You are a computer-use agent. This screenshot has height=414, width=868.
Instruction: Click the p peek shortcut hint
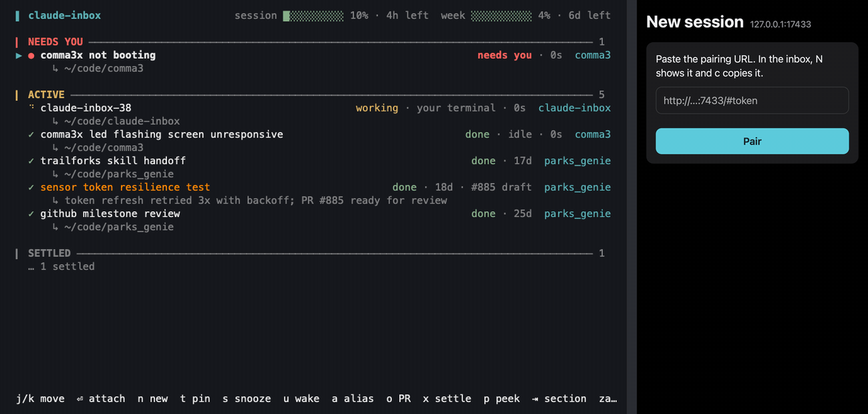[x=501, y=399]
